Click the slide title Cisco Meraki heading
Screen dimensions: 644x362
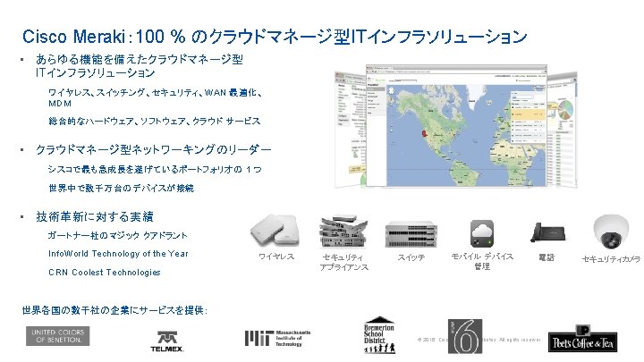pos(275,37)
